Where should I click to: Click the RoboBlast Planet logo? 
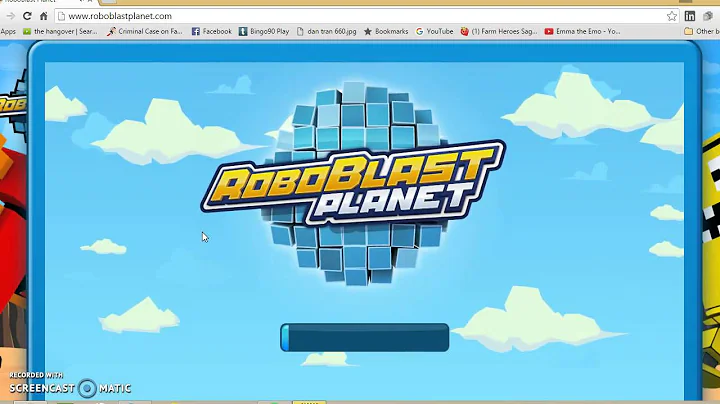[354, 182]
